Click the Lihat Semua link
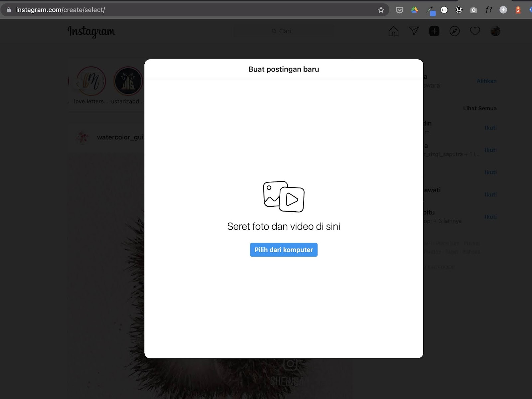The width and height of the screenshot is (532, 399). pyautogui.click(x=480, y=108)
